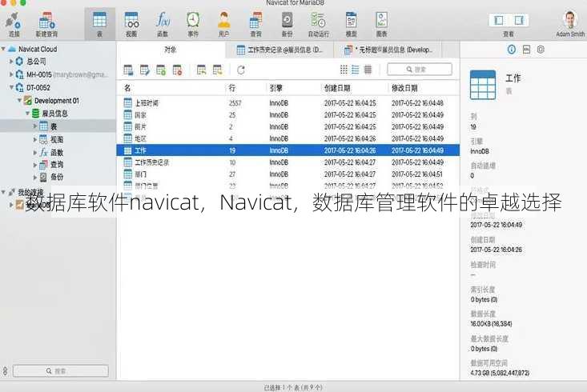Collapse the 雇员信息 database arrow
This screenshot has width=587, height=392.
pos(27,113)
